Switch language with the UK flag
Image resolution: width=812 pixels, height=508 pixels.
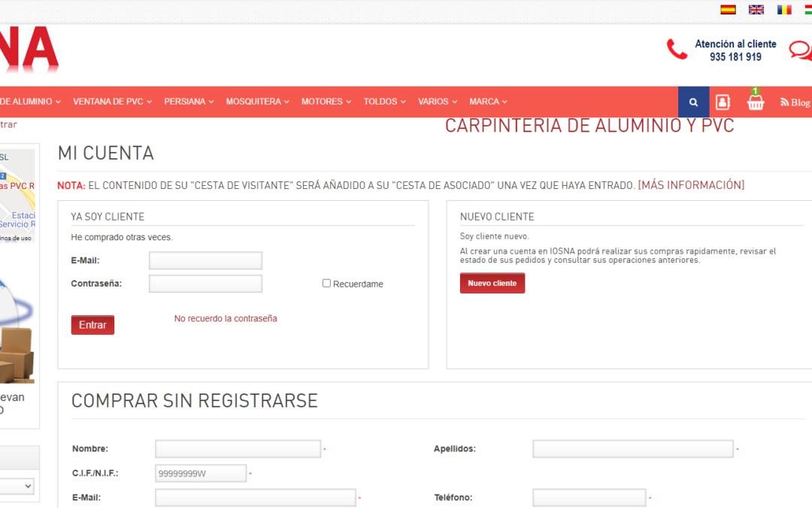click(x=756, y=9)
